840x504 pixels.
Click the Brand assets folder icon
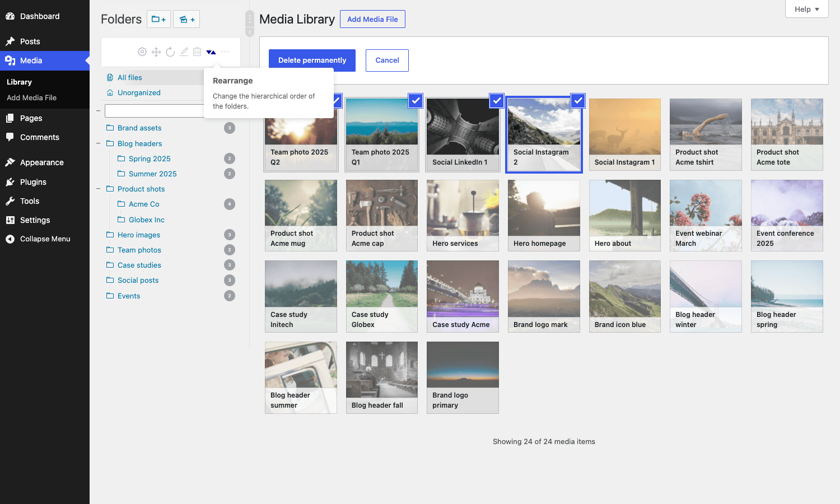tap(110, 128)
